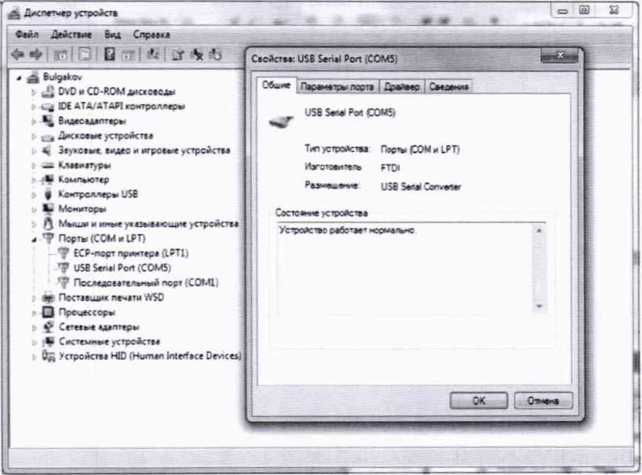Select ECP-порт принтера (LPT1) device

pos(130,254)
